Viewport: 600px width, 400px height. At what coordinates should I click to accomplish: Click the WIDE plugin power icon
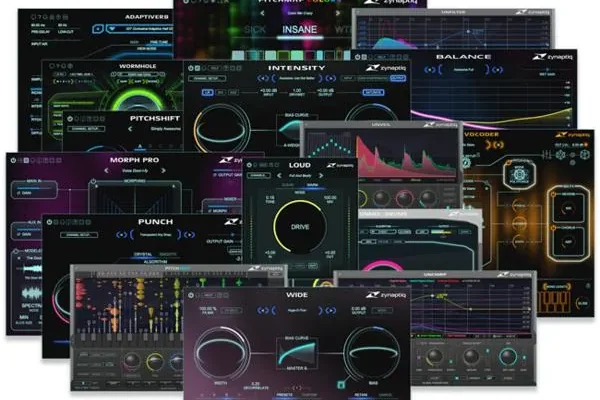[x=191, y=295]
